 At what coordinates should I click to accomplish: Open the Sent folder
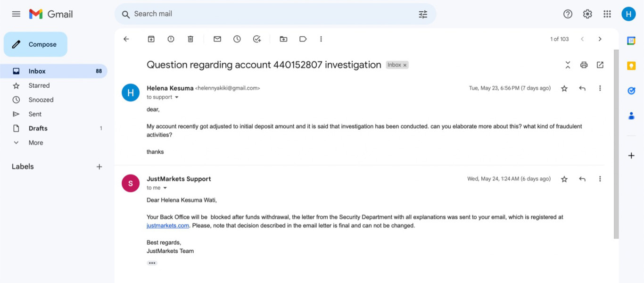click(x=35, y=114)
